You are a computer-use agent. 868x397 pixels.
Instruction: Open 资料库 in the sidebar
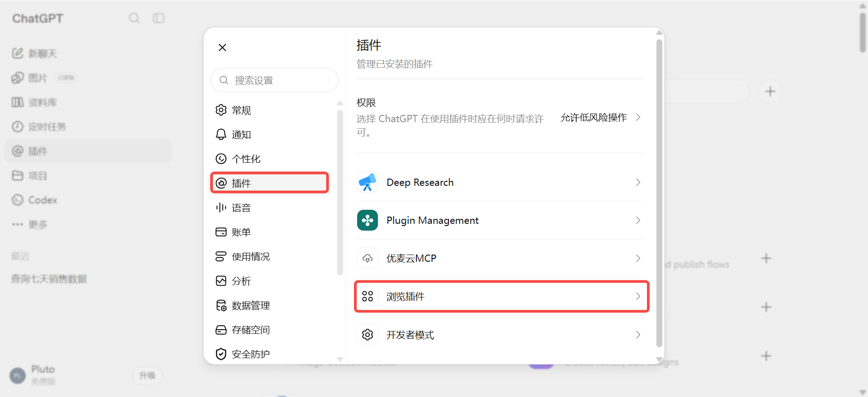(x=88, y=102)
